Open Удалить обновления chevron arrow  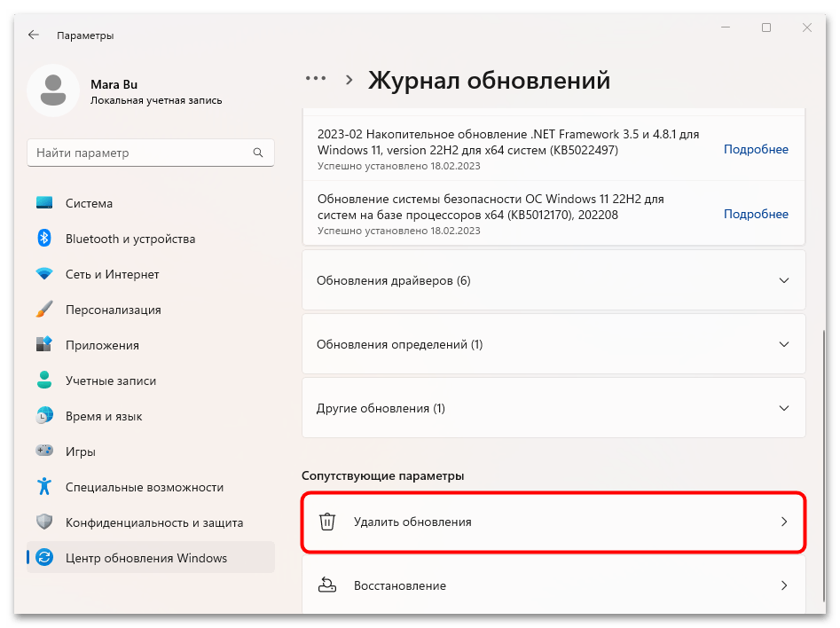pos(784,522)
